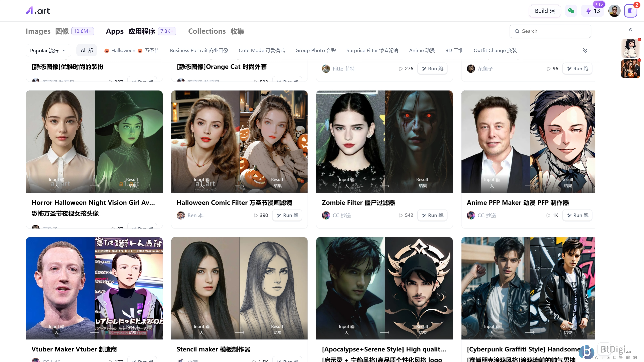Open Horror Halloween Night Vision Girl thumbnail

coord(94,142)
